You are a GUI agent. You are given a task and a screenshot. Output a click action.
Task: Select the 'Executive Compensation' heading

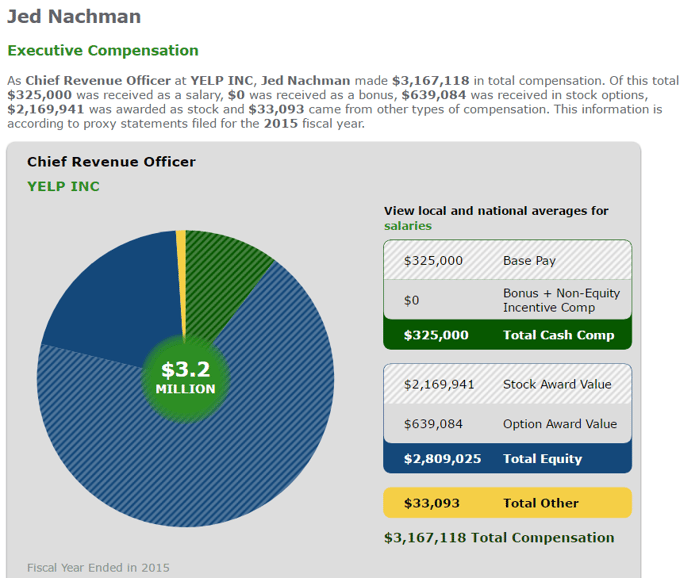(103, 51)
